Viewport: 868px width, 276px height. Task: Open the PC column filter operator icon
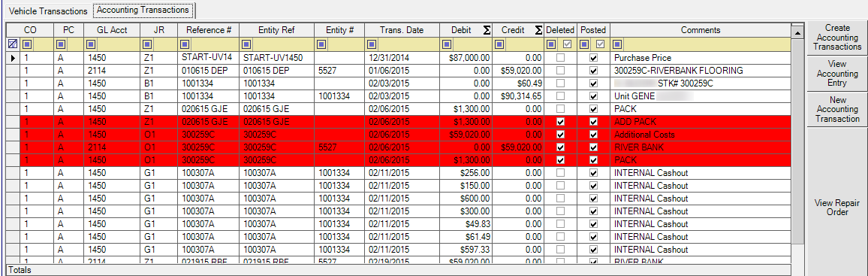[x=62, y=44]
